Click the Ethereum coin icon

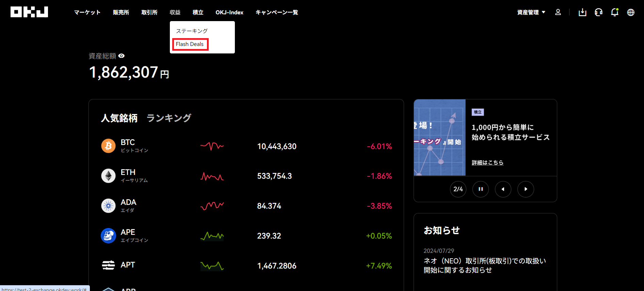pos(108,176)
